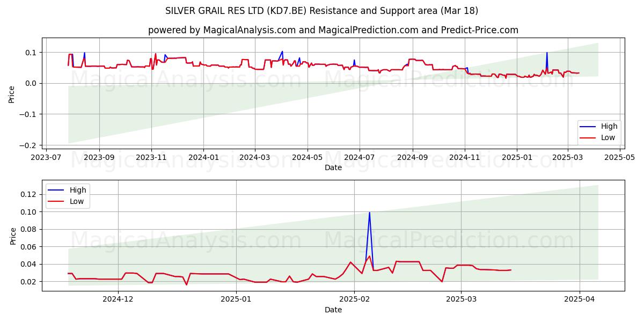Click the 2023-09 x-axis label
This screenshot has width=644, height=322.
(x=99, y=158)
